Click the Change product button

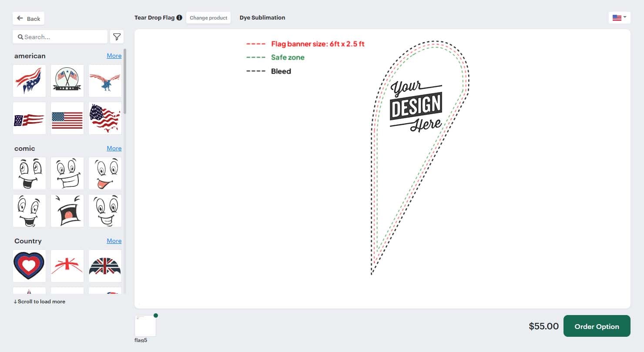208,18
